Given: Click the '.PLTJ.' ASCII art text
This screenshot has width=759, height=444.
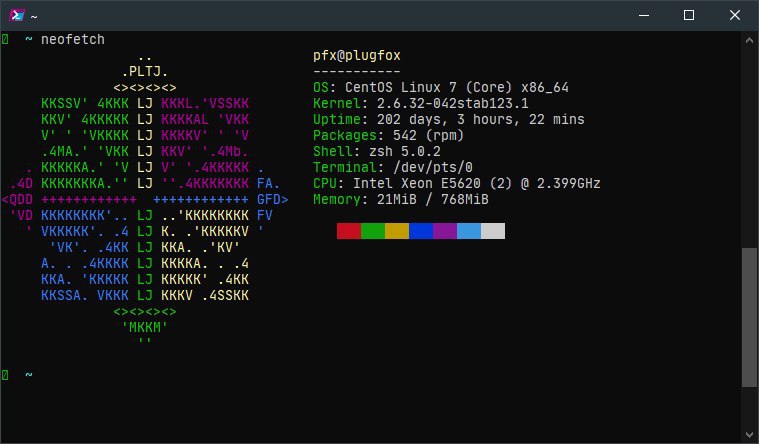Looking at the screenshot, I should point(145,72).
